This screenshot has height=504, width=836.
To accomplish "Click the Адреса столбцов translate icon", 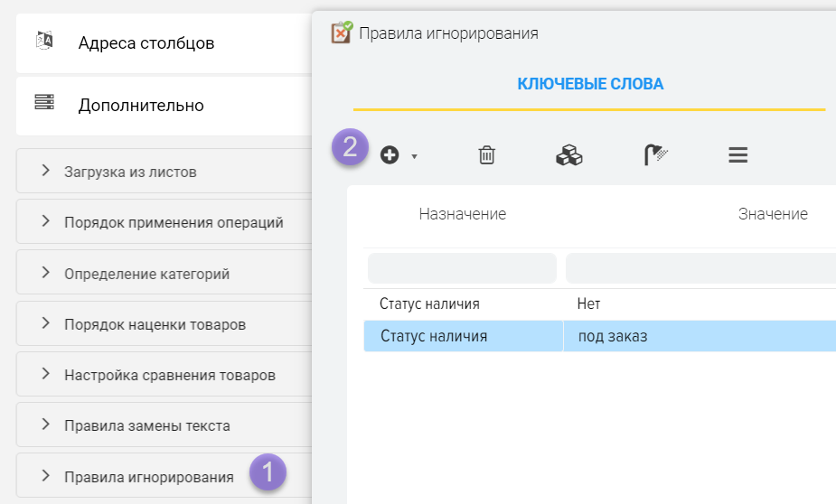I will pos(44,42).
